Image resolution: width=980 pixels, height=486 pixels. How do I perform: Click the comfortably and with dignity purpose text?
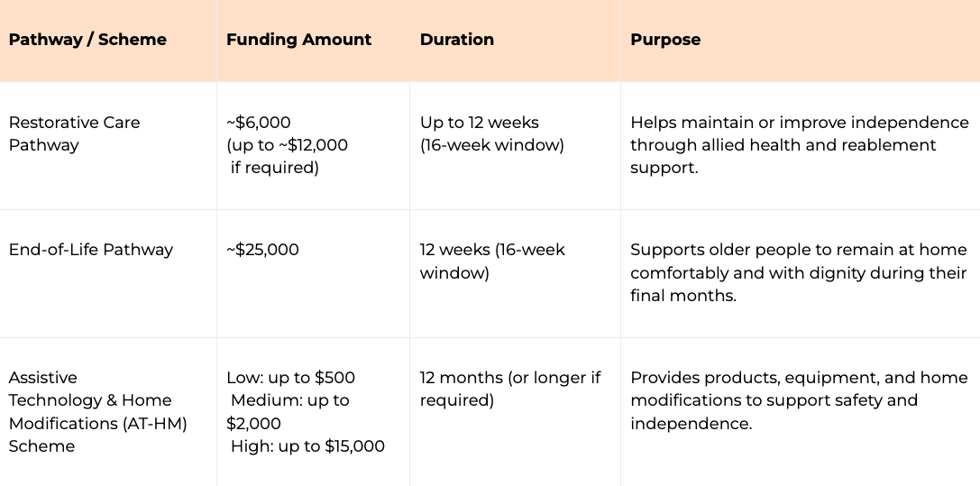[798, 273]
